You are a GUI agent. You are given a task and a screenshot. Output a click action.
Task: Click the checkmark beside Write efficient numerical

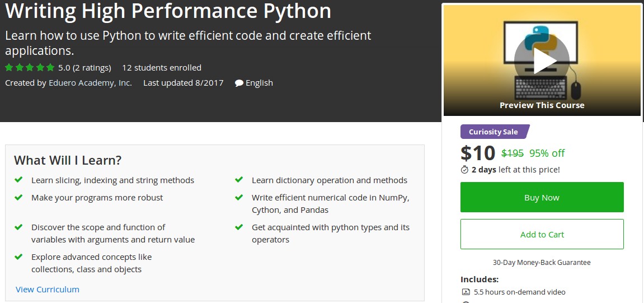click(x=239, y=197)
